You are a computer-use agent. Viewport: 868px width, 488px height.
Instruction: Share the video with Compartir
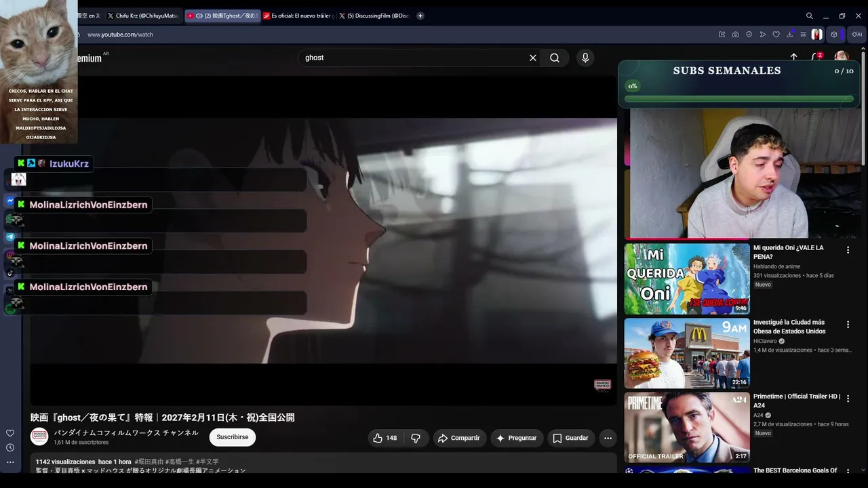tap(459, 438)
